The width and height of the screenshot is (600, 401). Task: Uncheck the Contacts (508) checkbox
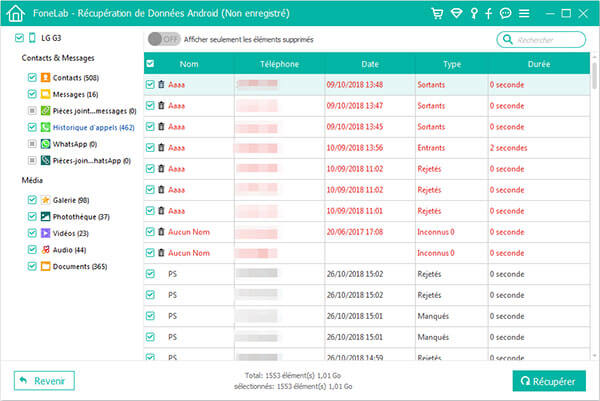coord(32,77)
